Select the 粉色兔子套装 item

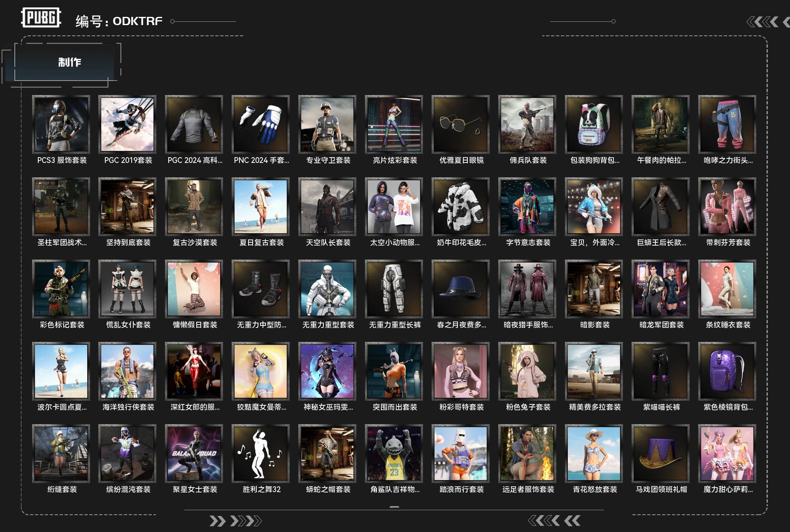(527, 371)
